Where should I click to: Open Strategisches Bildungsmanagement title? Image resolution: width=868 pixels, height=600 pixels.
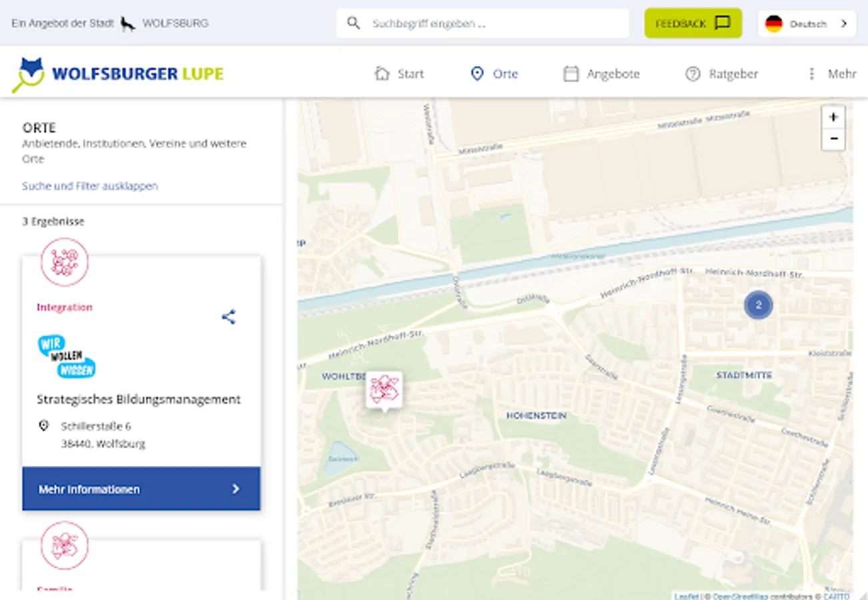[139, 399]
